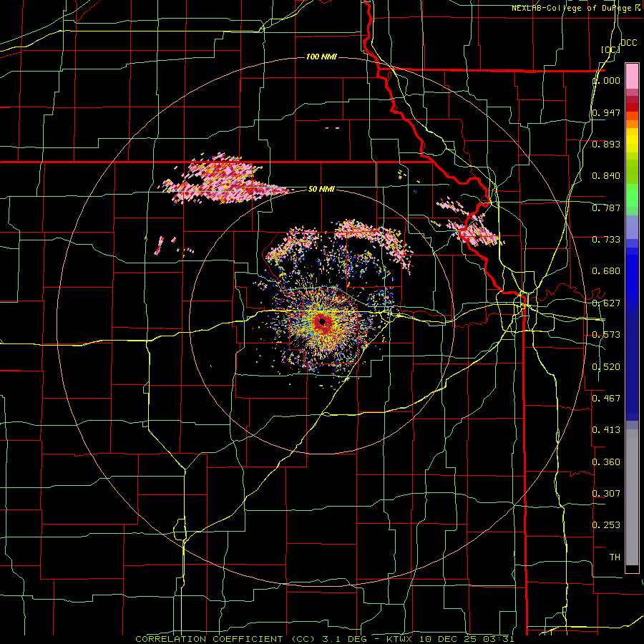Click the 50 NMI range ring label
This screenshot has height=644, width=644.
pyautogui.click(x=321, y=189)
